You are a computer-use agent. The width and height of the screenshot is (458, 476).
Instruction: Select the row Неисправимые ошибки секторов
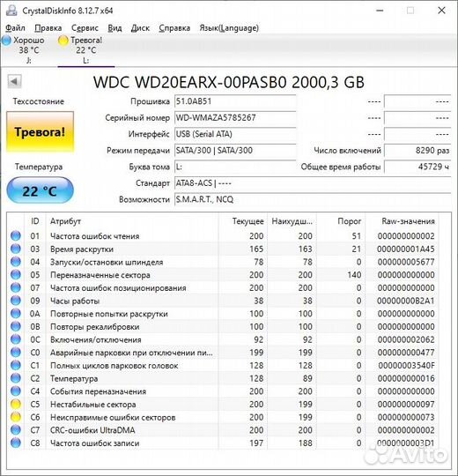click(x=223, y=417)
